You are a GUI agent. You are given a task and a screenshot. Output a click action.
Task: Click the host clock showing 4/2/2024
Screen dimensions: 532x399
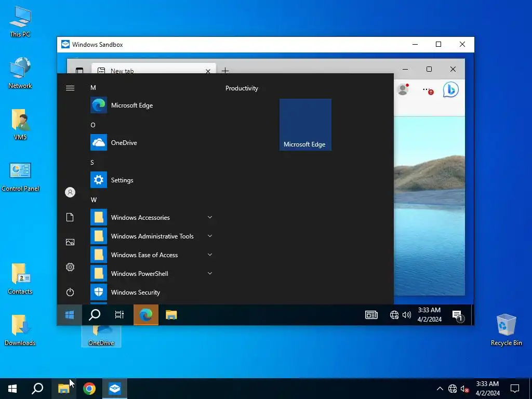(487, 389)
